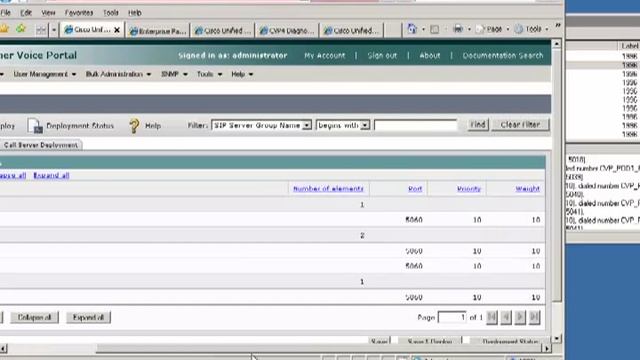Go to the last page icon
Screen dimensions: 640x360
coord(534,317)
